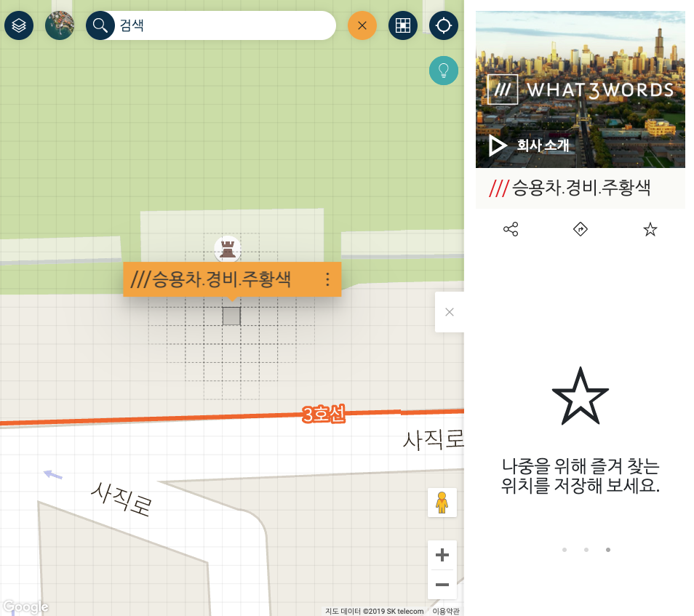
Task: Click the magnifier search icon
Action: click(100, 25)
